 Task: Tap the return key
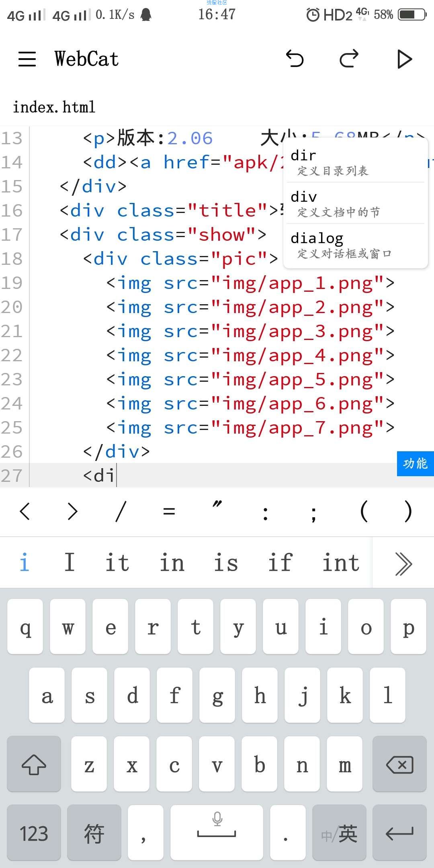[399, 833]
